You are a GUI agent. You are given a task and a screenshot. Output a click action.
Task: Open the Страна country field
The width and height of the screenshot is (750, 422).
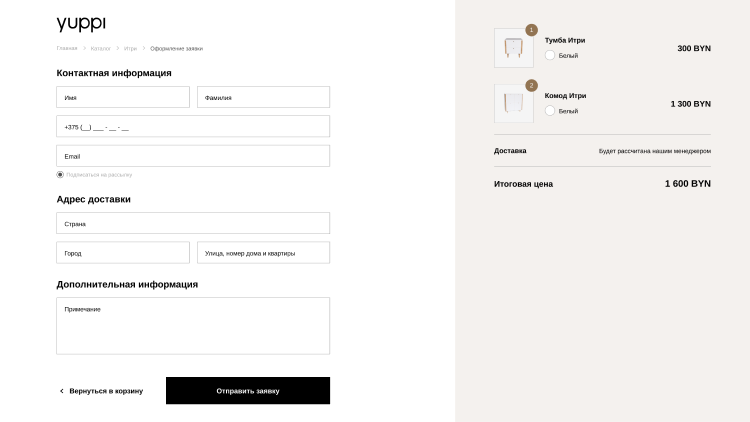tap(193, 223)
